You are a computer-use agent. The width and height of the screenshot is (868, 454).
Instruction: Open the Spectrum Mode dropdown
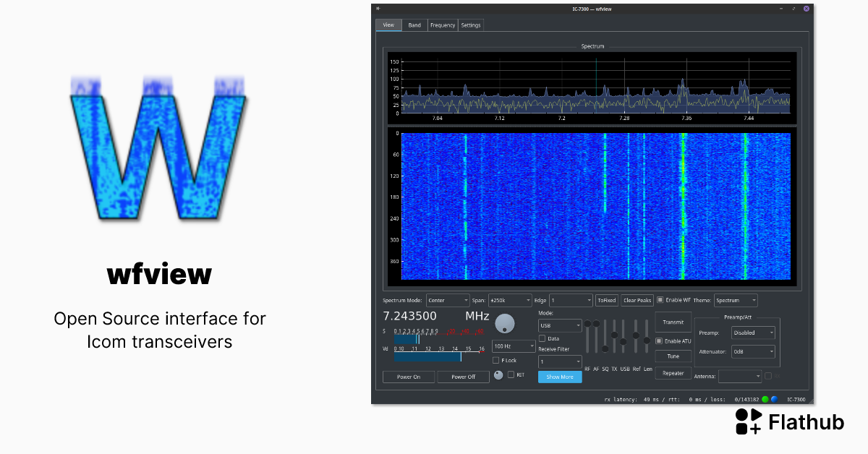click(448, 300)
